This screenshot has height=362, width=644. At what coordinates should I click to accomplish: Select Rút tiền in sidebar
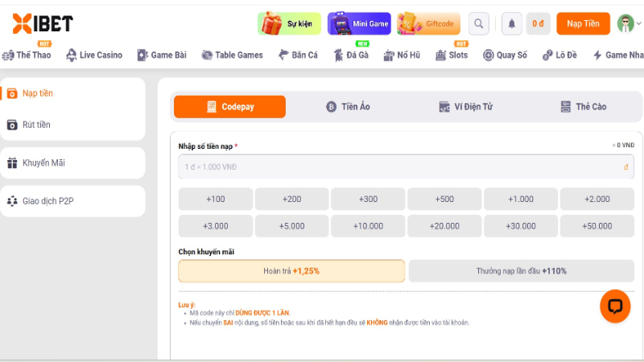72,125
